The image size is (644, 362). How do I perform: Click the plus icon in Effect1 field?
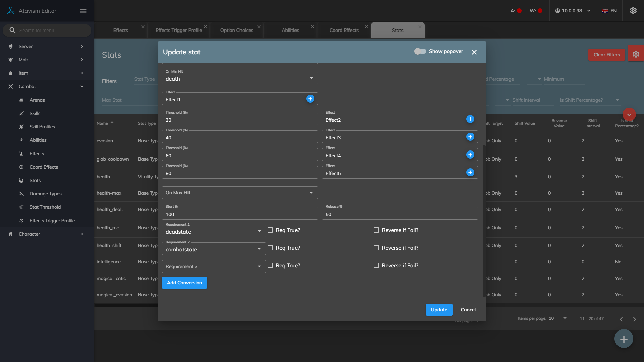click(310, 99)
